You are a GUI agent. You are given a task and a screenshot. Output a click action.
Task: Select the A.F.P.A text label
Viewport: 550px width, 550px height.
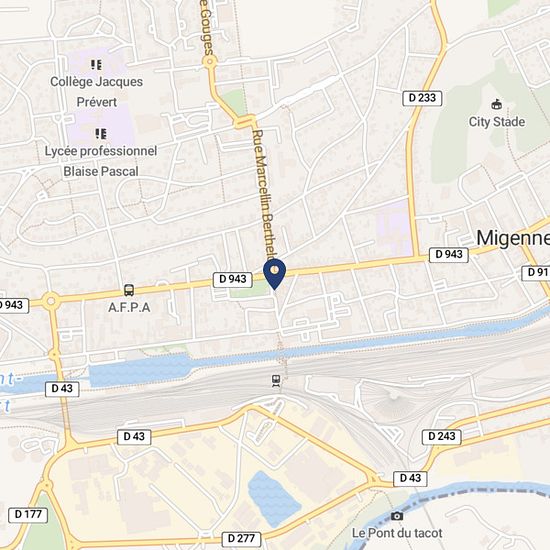129,308
